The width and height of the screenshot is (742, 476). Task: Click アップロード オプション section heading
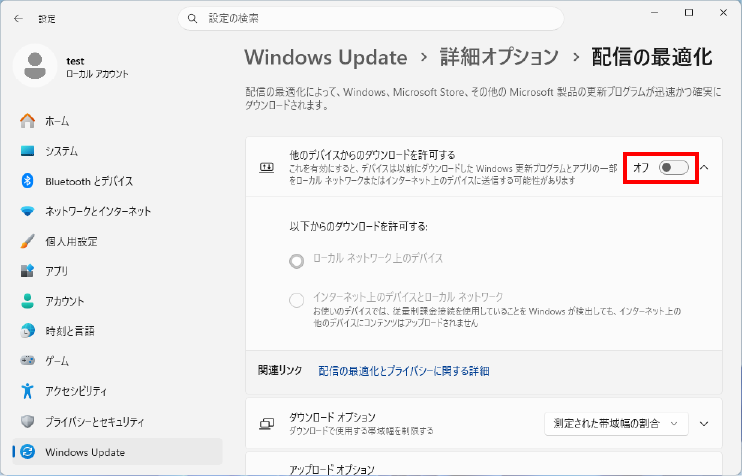tap(332, 469)
